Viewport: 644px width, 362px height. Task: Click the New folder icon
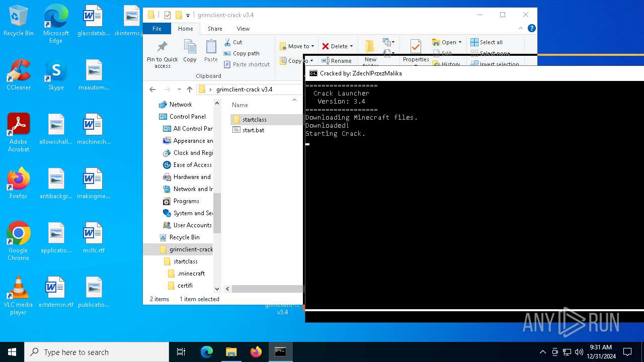[370, 46]
